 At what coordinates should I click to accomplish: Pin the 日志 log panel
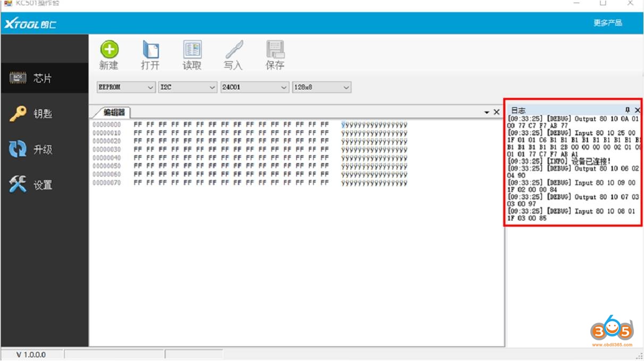(628, 110)
